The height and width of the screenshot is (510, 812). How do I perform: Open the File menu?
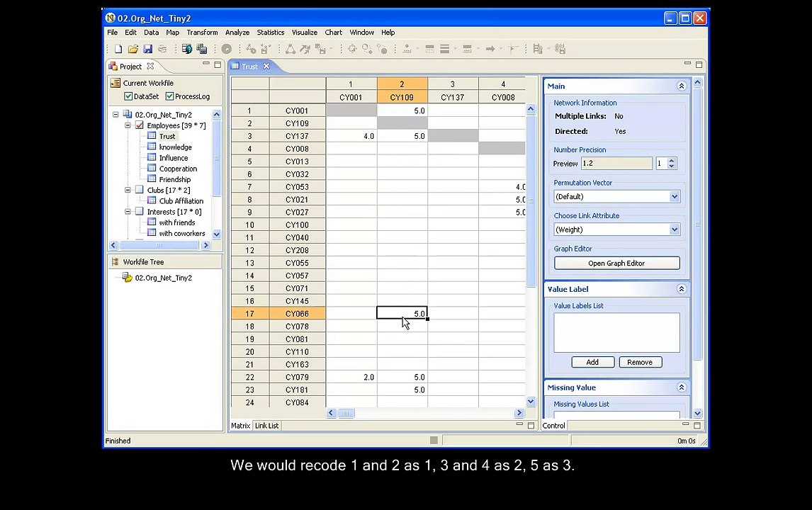[113, 32]
